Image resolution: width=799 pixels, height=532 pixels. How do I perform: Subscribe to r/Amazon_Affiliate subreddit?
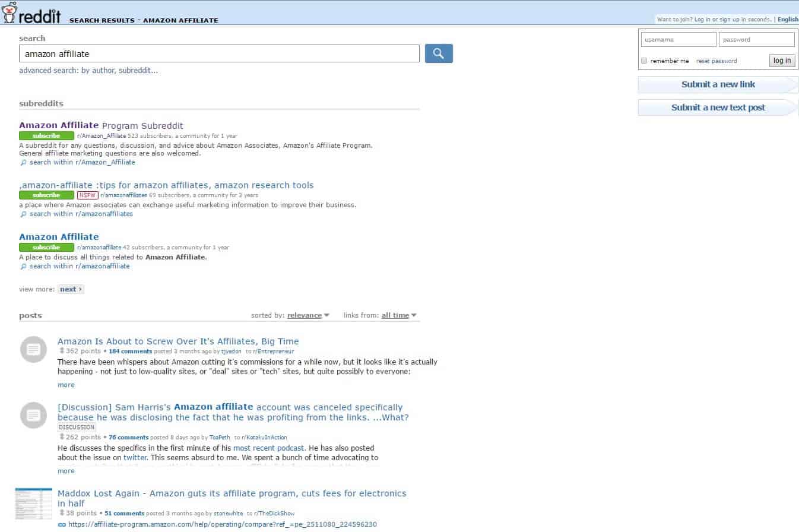click(46, 136)
